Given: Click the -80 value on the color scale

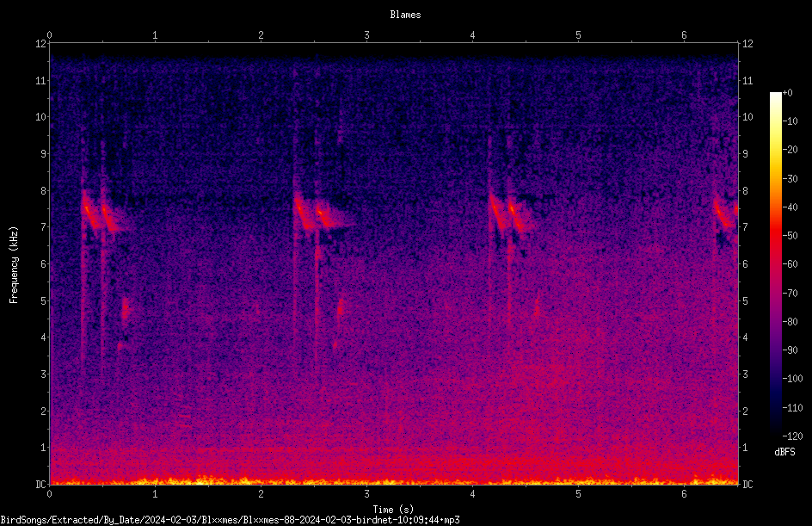Looking at the screenshot, I should (x=790, y=321).
